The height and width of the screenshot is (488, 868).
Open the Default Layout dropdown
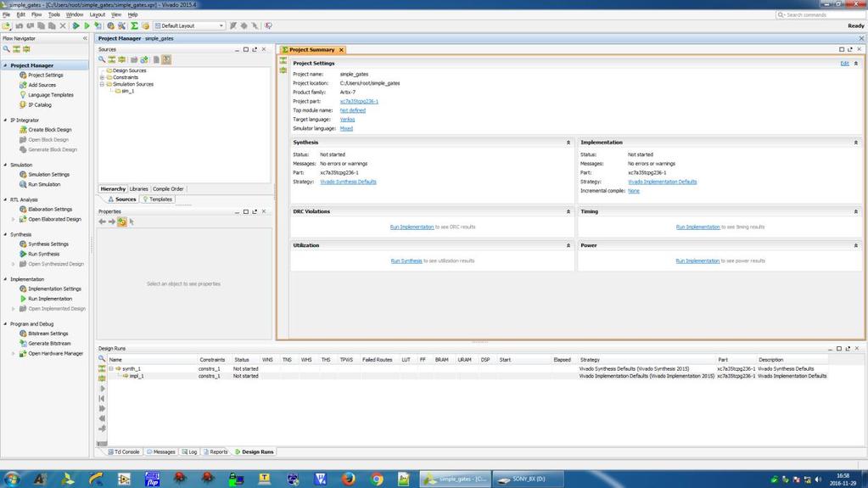(189, 25)
